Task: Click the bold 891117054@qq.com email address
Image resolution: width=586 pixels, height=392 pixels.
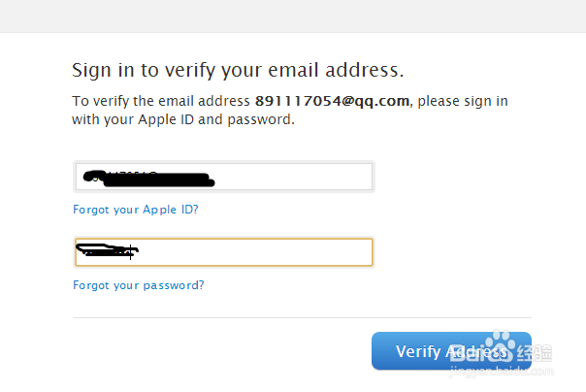Action: (333, 101)
